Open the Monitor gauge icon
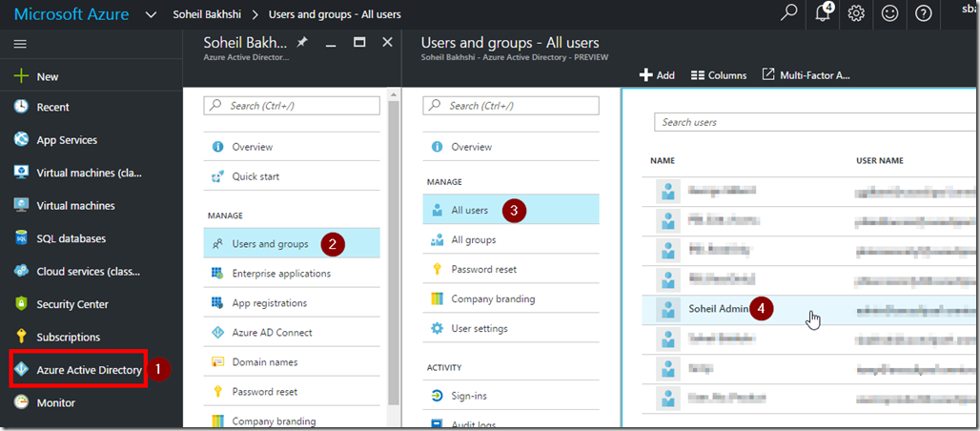The height and width of the screenshot is (431, 980). (x=21, y=402)
